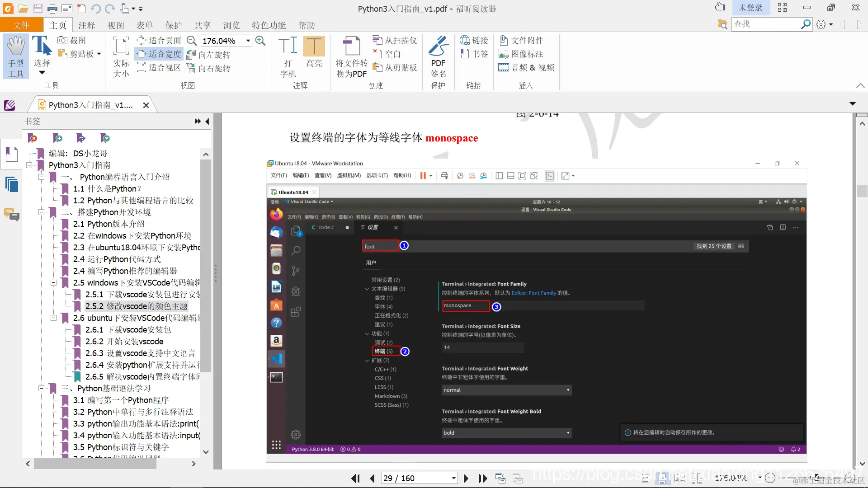The height and width of the screenshot is (488, 868).
Task: Go to last page button
Action: click(483, 478)
